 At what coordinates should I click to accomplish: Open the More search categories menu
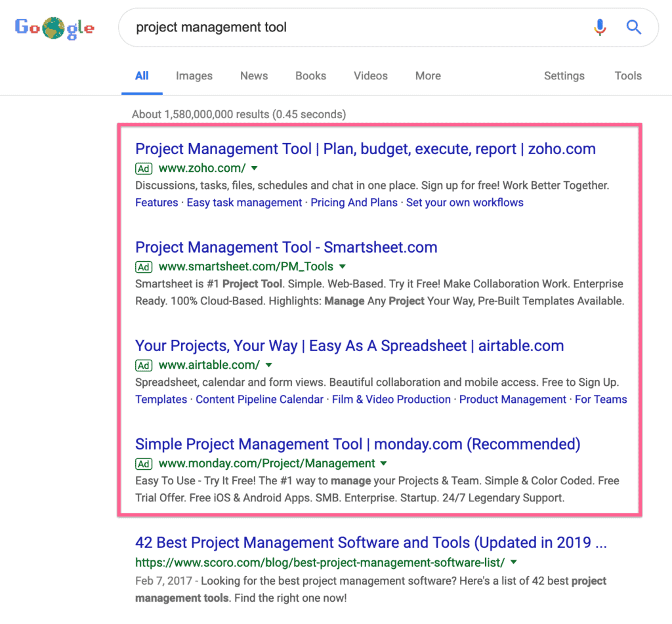click(428, 76)
